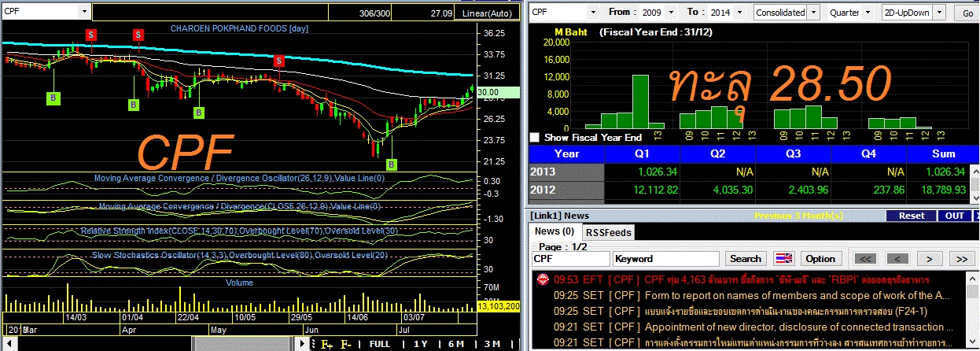
Task: Enable Show Fiscal Year End checkbox
Action: 535,137
